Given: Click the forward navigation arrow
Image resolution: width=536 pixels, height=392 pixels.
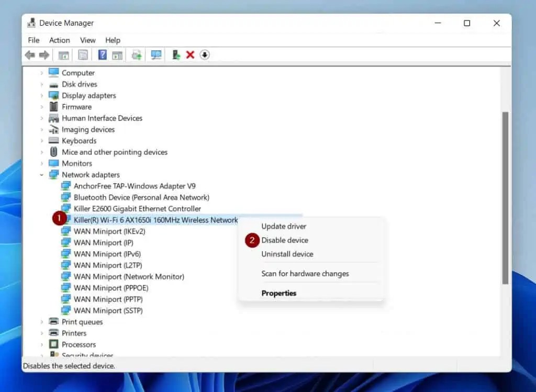Looking at the screenshot, I should pyautogui.click(x=45, y=54).
